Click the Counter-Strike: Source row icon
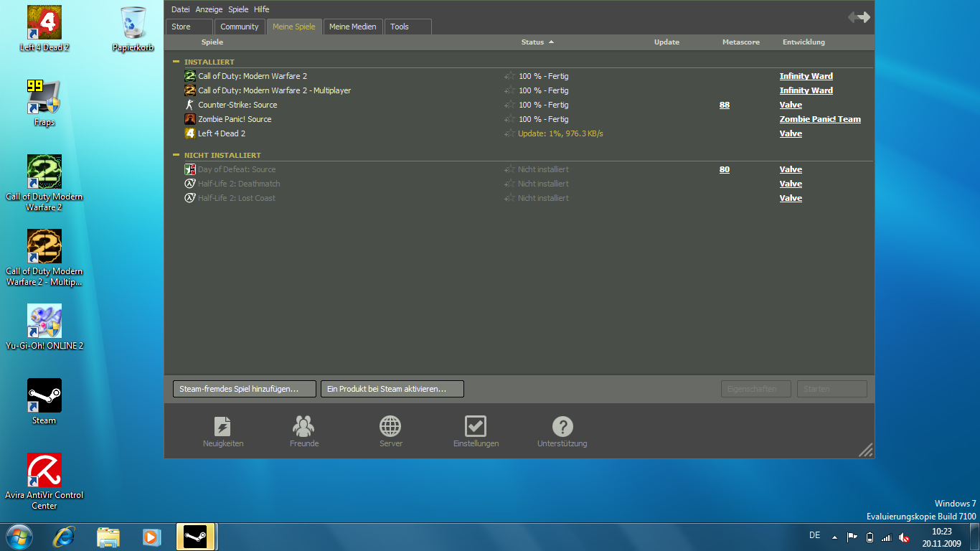The image size is (980, 551). pyautogui.click(x=190, y=105)
